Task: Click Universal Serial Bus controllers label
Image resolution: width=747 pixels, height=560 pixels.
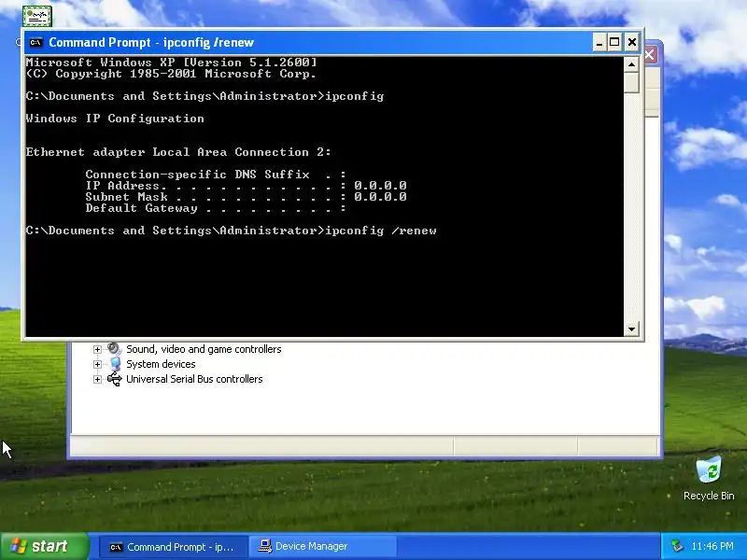Action: pos(194,379)
